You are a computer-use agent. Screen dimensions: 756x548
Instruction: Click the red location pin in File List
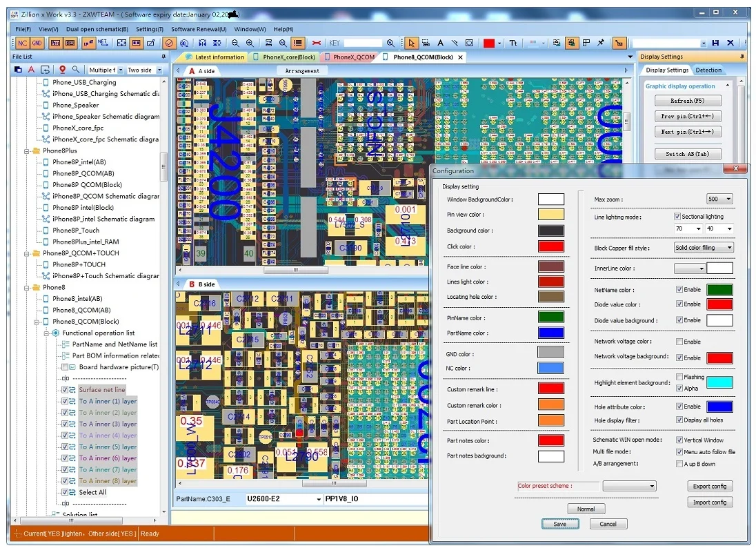click(62, 70)
